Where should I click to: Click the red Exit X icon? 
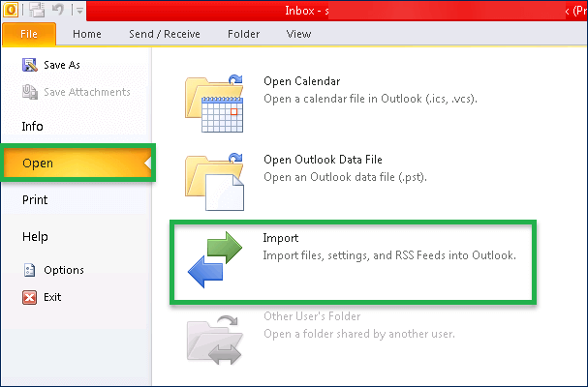tap(30, 297)
